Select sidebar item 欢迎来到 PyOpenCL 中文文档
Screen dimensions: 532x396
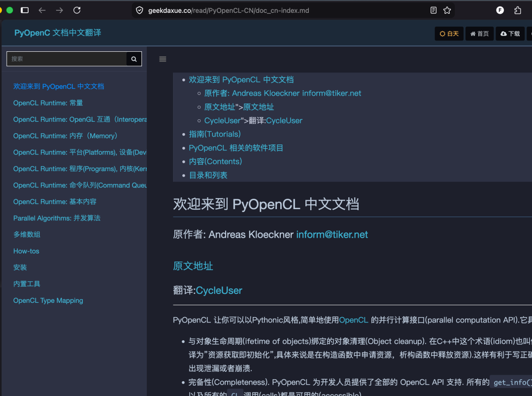click(x=58, y=86)
